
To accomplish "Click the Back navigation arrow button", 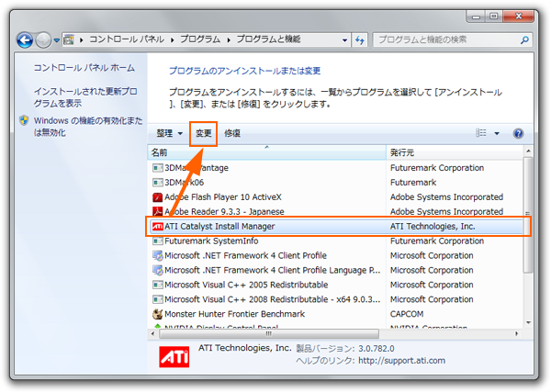I will [25, 40].
